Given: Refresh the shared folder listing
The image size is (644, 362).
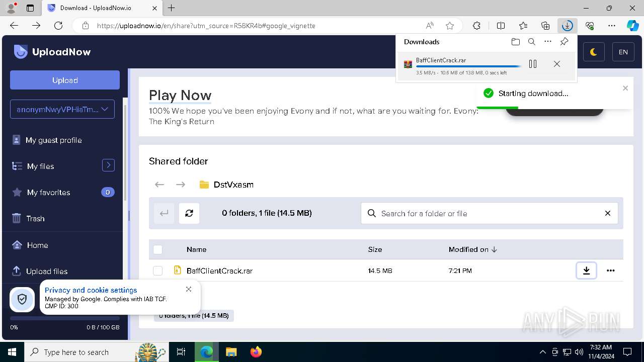Looking at the screenshot, I should (189, 213).
